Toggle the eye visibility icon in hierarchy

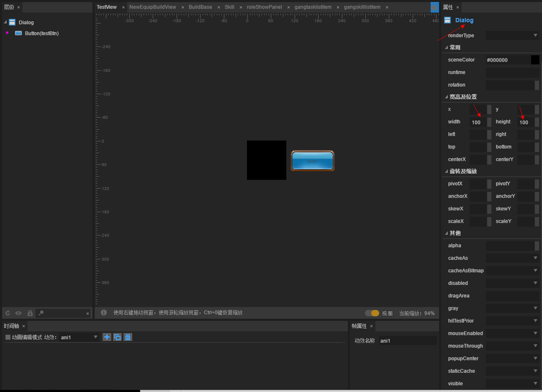click(18, 313)
